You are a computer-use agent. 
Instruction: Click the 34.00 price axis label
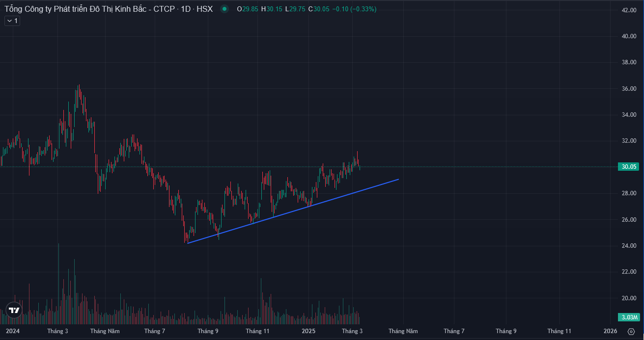pos(629,115)
